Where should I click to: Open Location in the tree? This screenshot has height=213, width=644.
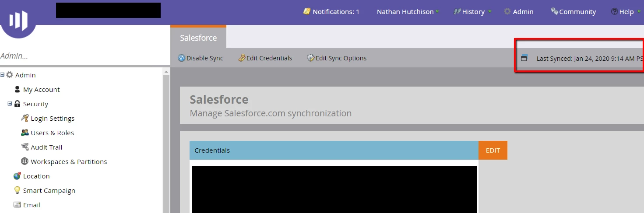[36, 176]
